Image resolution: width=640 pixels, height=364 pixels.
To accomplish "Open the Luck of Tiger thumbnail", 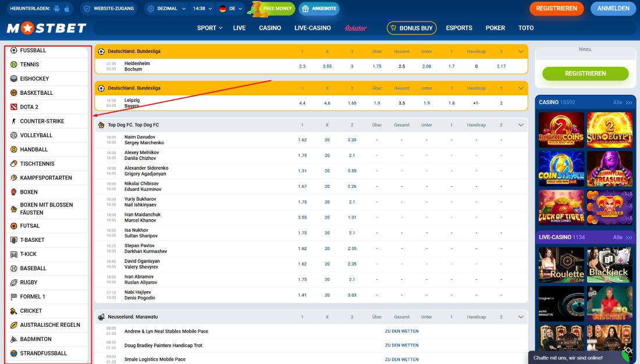I will point(561,208).
